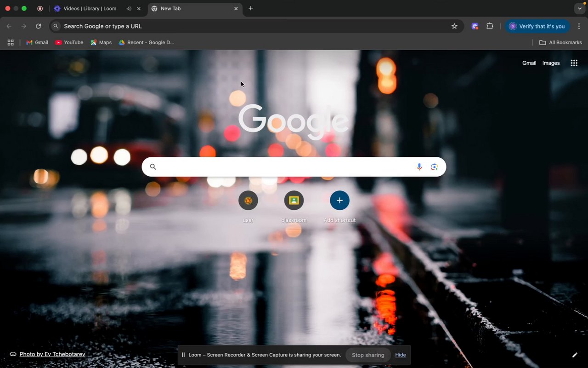The height and width of the screenshot is (368, 588).
Task: Close the Videos | Library | Loom tab
Action: click(x=139, y=8)
